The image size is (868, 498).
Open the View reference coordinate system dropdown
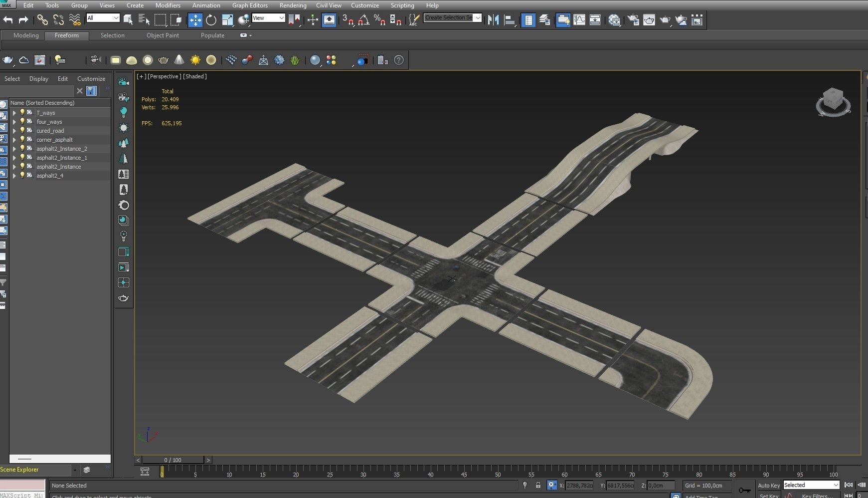[268, 18]
